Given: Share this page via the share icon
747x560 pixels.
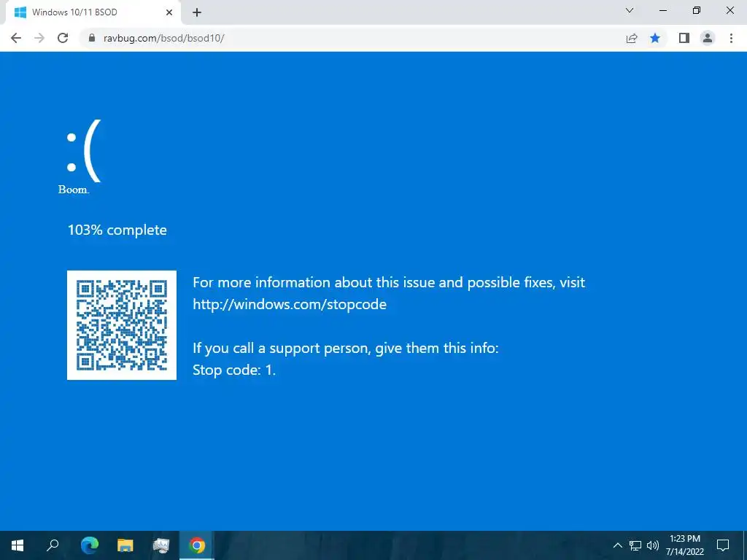Looking at the screenshot, I should 632,38.
